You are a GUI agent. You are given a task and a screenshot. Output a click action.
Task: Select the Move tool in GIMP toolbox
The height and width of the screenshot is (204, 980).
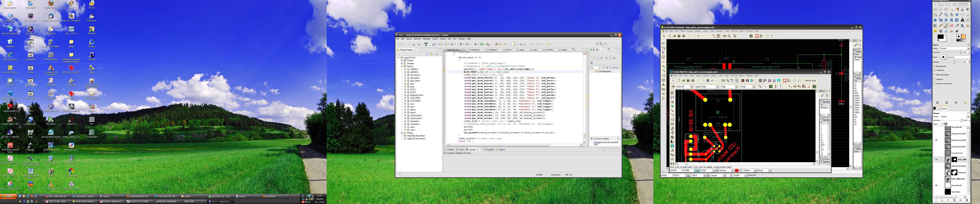coord(957,14)
